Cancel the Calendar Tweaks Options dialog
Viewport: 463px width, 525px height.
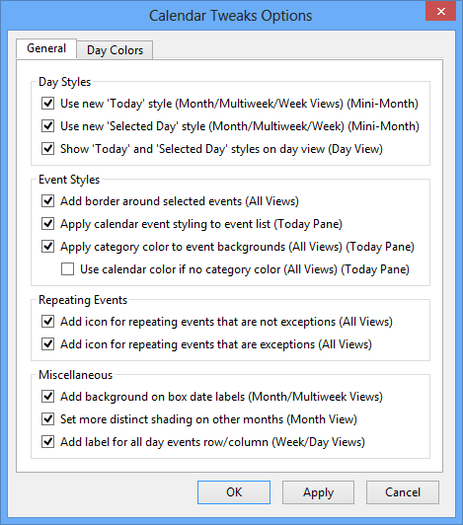402,492
